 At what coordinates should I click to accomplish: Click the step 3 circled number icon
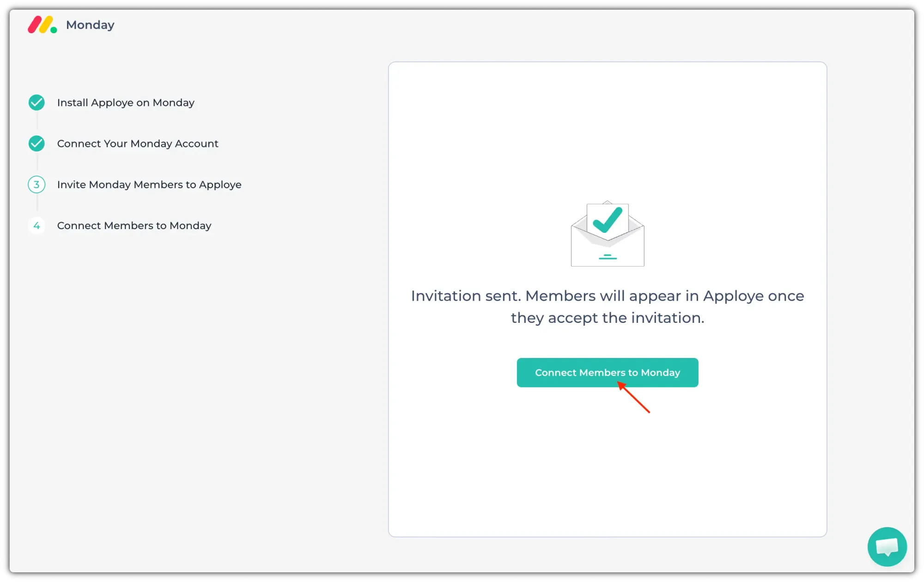pyautogui.click(x=36, y=185)
